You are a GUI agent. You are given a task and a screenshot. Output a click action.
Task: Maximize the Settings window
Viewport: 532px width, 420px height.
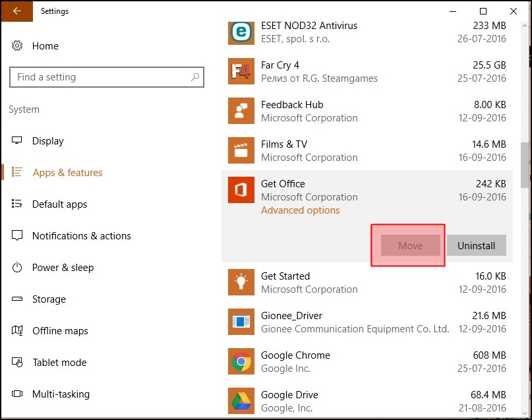(x=483, y=11)
